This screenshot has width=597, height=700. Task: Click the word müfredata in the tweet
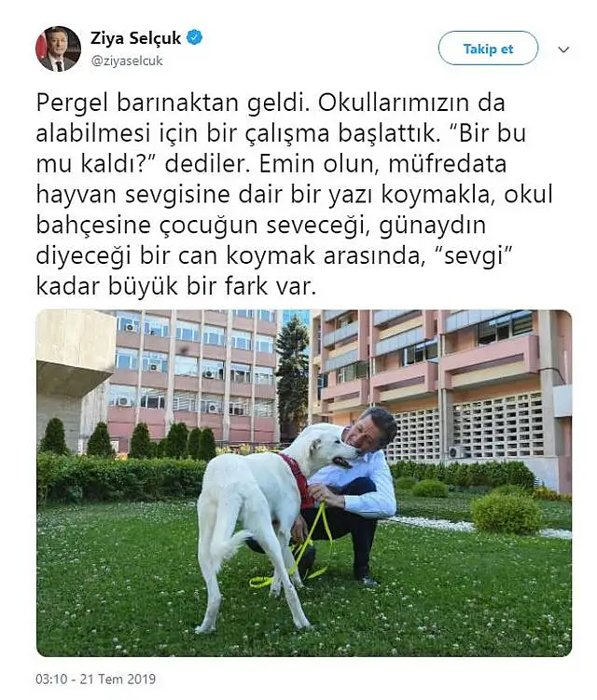click(448, 164)
